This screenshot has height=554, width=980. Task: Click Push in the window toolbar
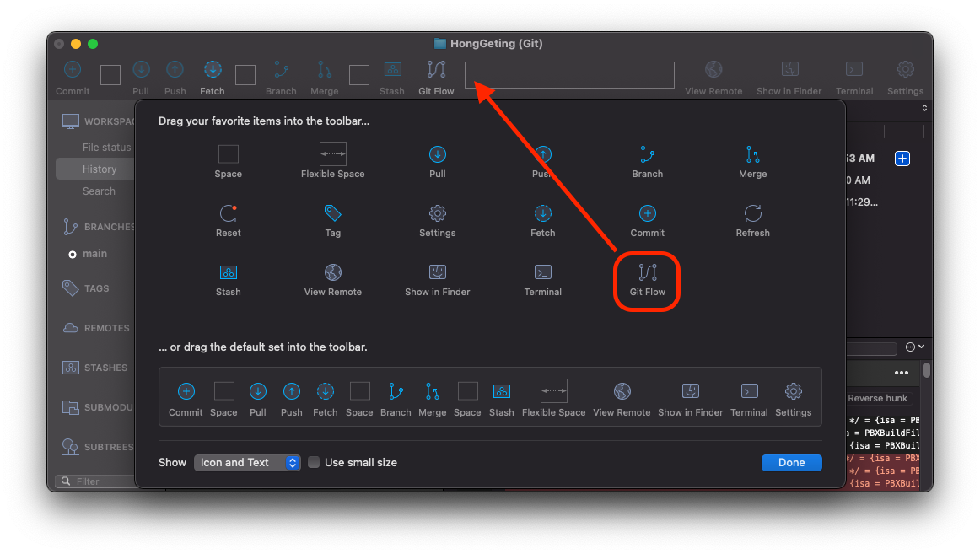pyautogui.click(x=175, y=78)
